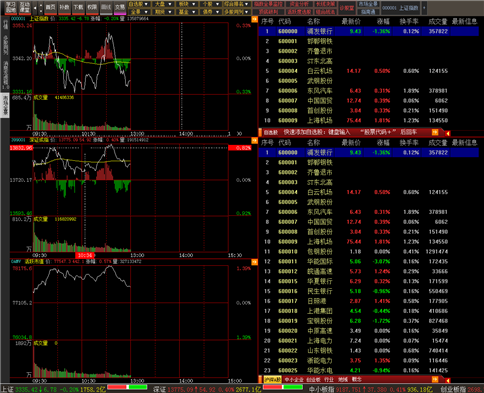Viewport: 484px width, 393px height.
Task: Switch to the 创业板 tab
Action: click(x=313, y=380)
